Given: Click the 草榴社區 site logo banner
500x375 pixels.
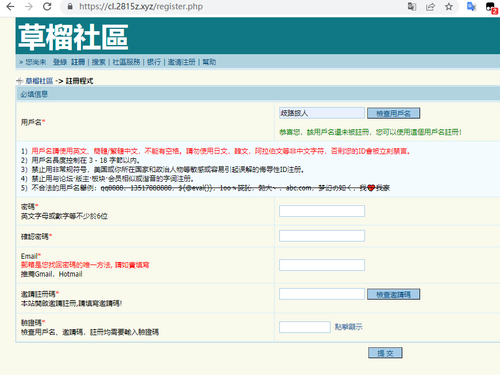Looking at the screenshot, I should [x=73, y=37].
